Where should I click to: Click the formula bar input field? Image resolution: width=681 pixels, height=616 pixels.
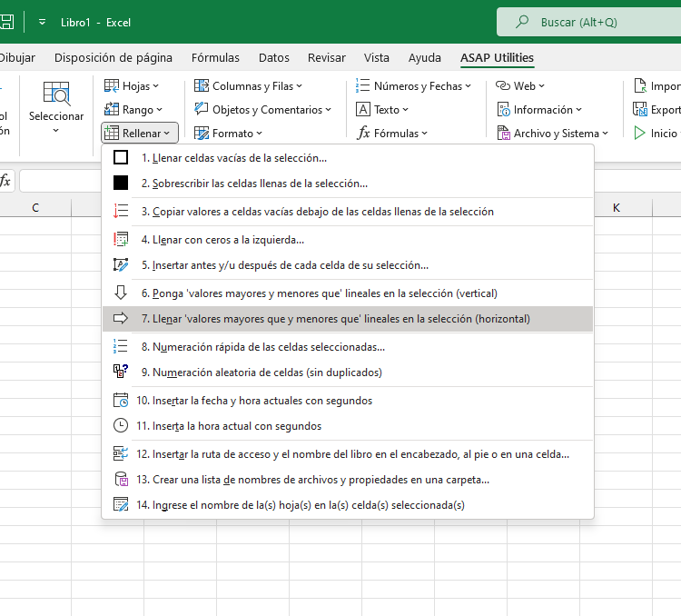[61, 181]
